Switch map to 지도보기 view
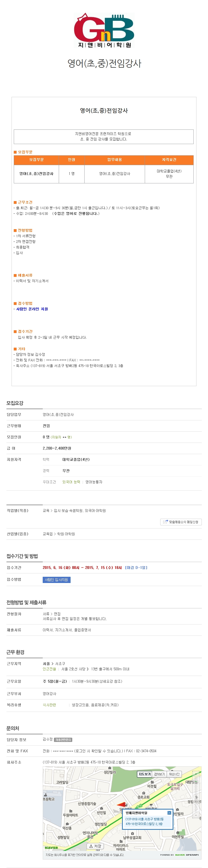The height and width of the screenshot is (868, 208). tap(145, 774)
